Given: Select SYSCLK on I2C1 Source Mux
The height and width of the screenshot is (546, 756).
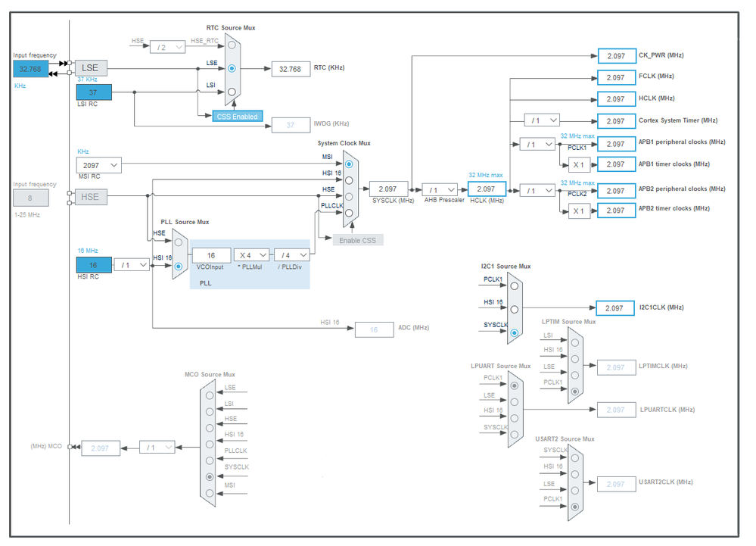Looking at the screenshot, I should (x=515, y=332).
